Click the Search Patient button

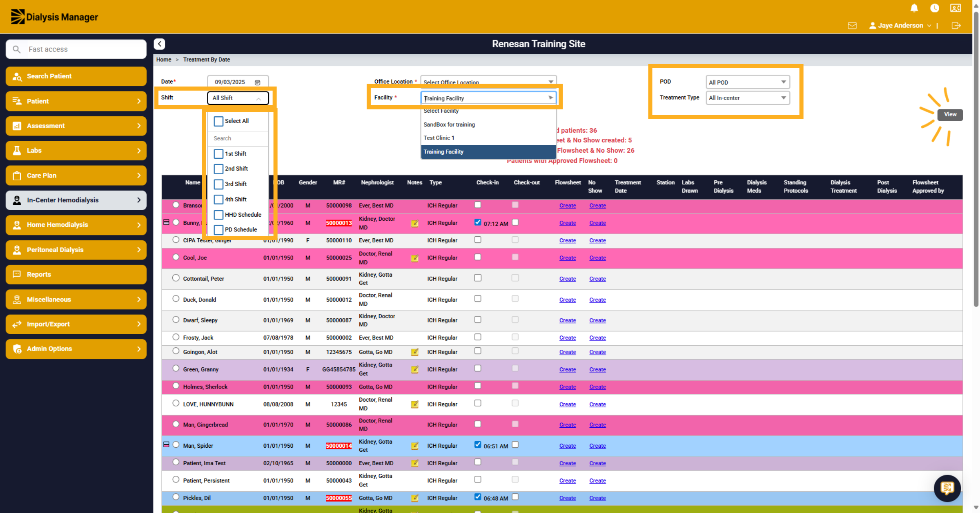(x=76, y=76)
